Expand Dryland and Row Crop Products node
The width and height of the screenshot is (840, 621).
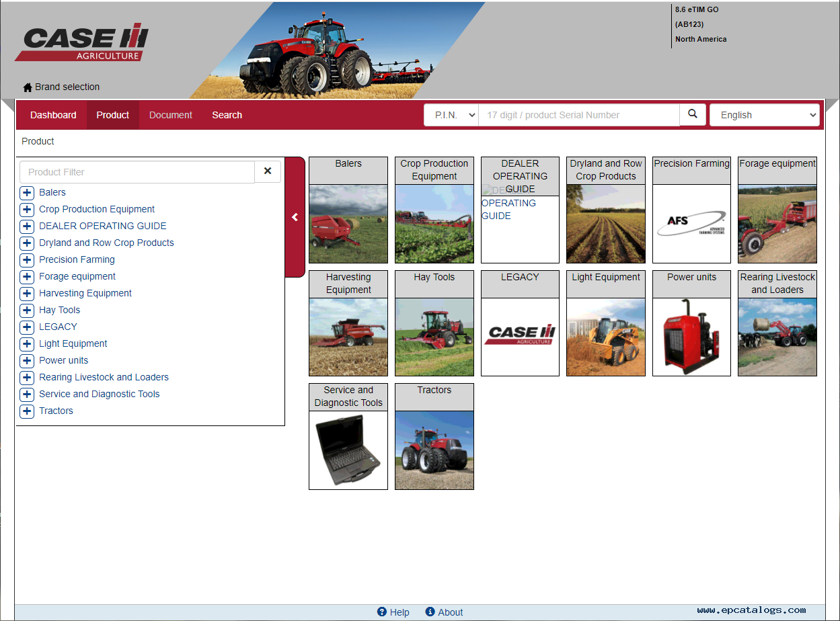tap(27, 243)
